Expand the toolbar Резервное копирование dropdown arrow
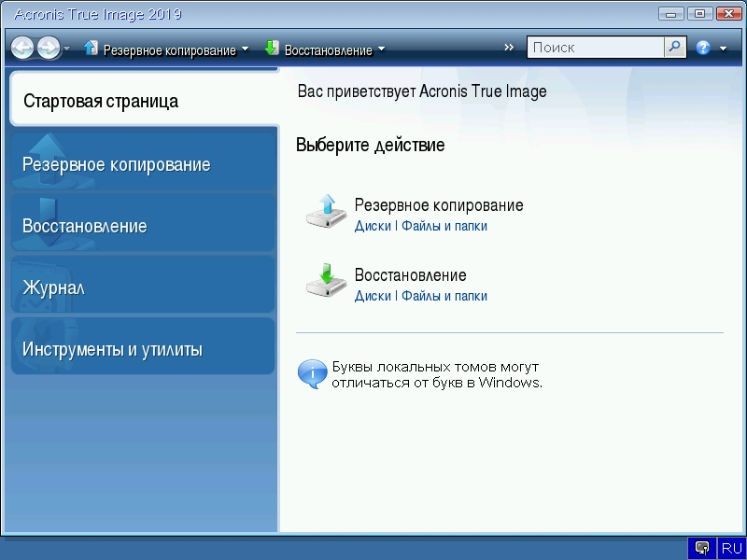Image resolution: width=747 pixels, height=560 pixels. tap(245, 49)
